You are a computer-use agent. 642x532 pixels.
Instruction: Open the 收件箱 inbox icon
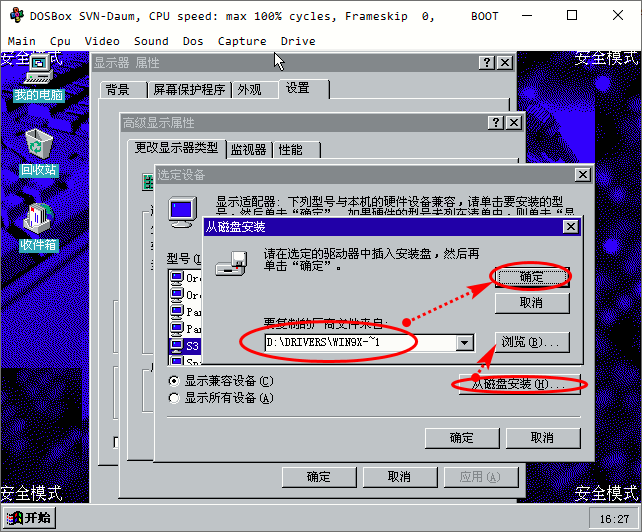(x=38, y=227)
